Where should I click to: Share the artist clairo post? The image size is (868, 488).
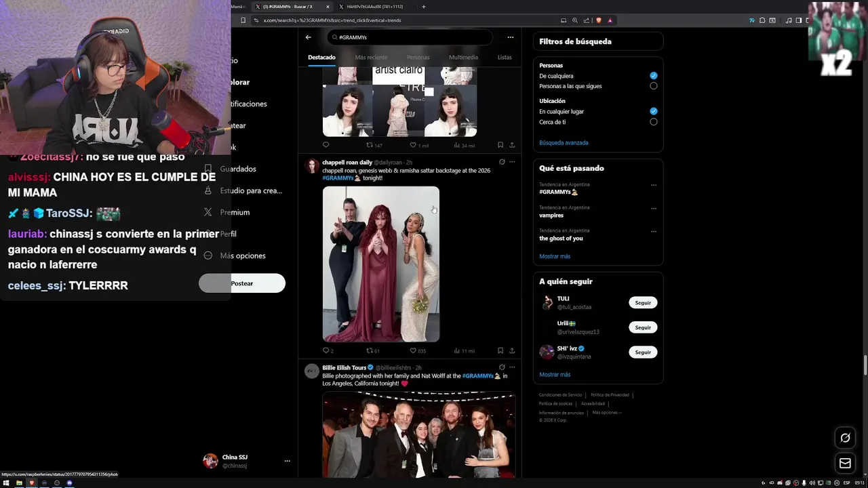(x=512, y=145)
